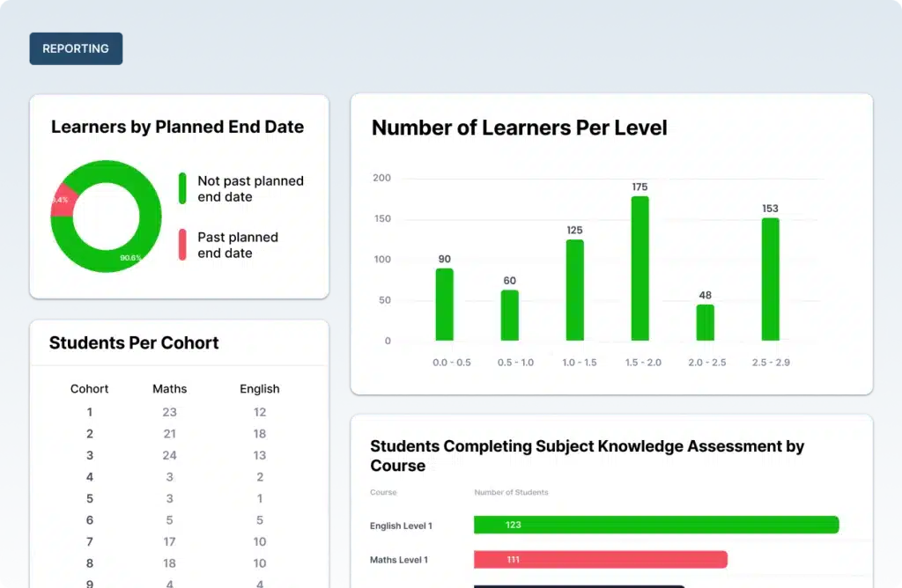Viewport: 902px width, 588px height.
Task: Click the Cohort column header
Action: [90, 388]
